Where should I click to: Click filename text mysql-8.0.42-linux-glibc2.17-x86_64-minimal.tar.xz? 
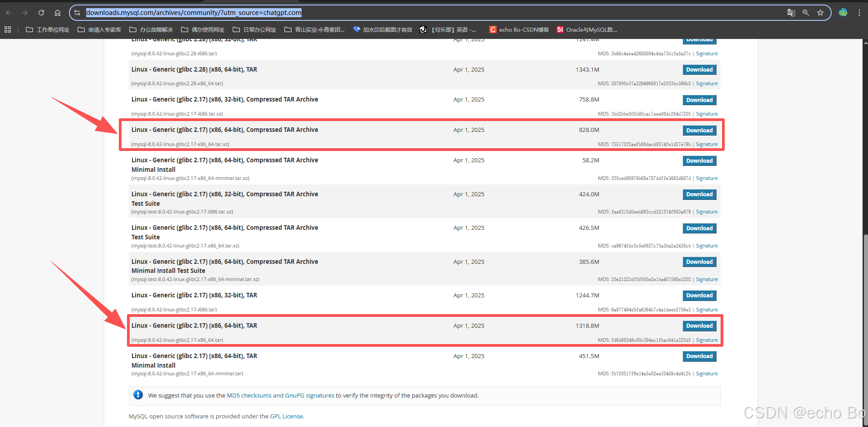point(190,178)
